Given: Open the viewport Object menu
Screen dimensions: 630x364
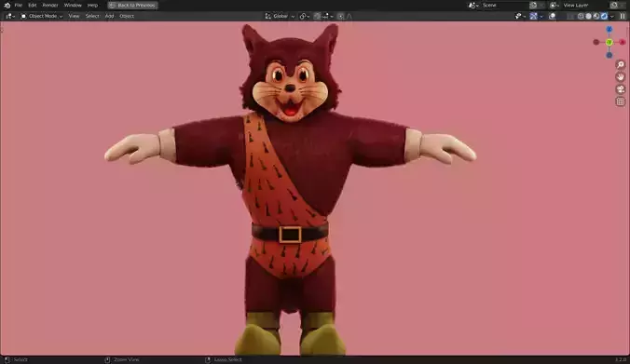Looking at the screenshot, I should (127, 16).
